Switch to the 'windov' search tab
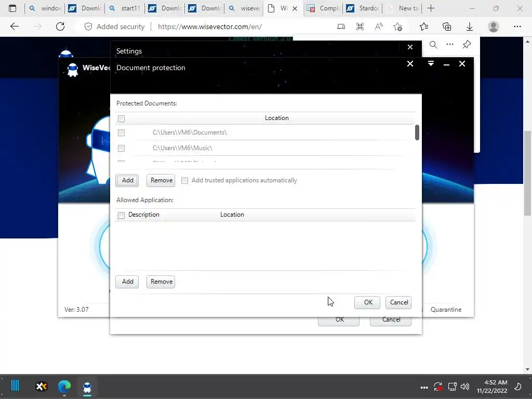 46,8
